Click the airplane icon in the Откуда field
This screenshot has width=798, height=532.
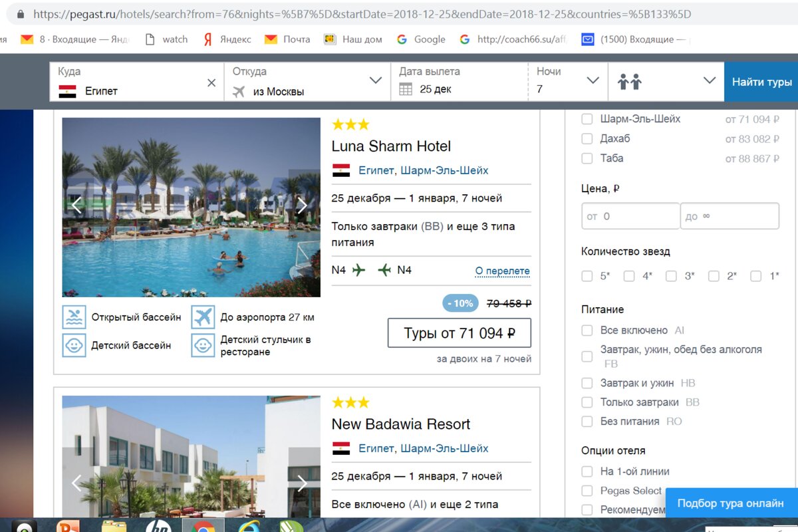pyautogui.click(x=239, y=92)
